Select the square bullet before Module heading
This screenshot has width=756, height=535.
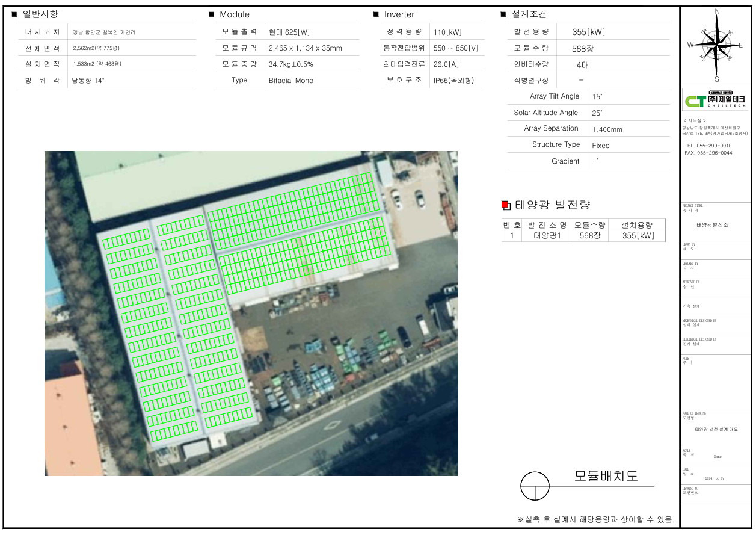(x=211, y=14)
